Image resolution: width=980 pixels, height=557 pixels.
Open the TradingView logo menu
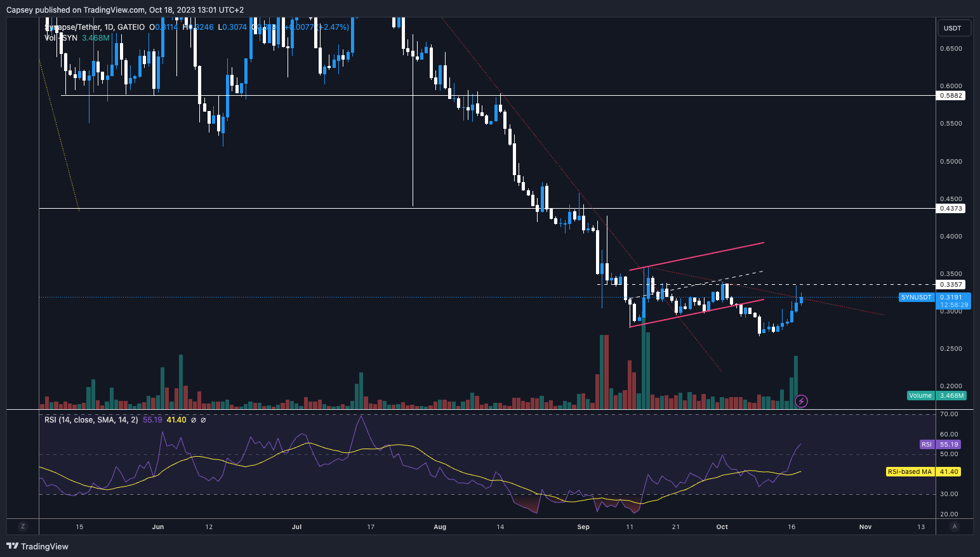(14, 546)
